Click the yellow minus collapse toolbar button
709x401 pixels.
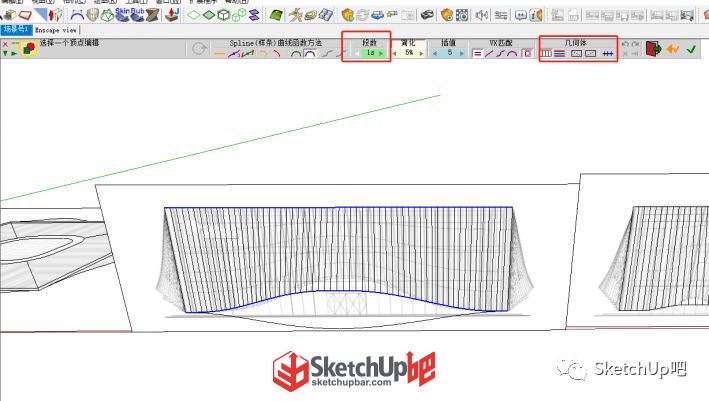click(15, 44)
